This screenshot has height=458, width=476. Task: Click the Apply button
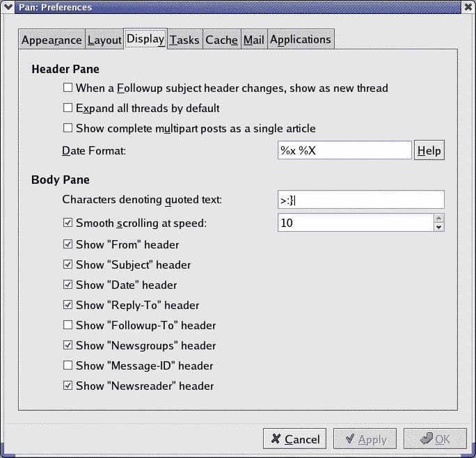pos(365,439)
